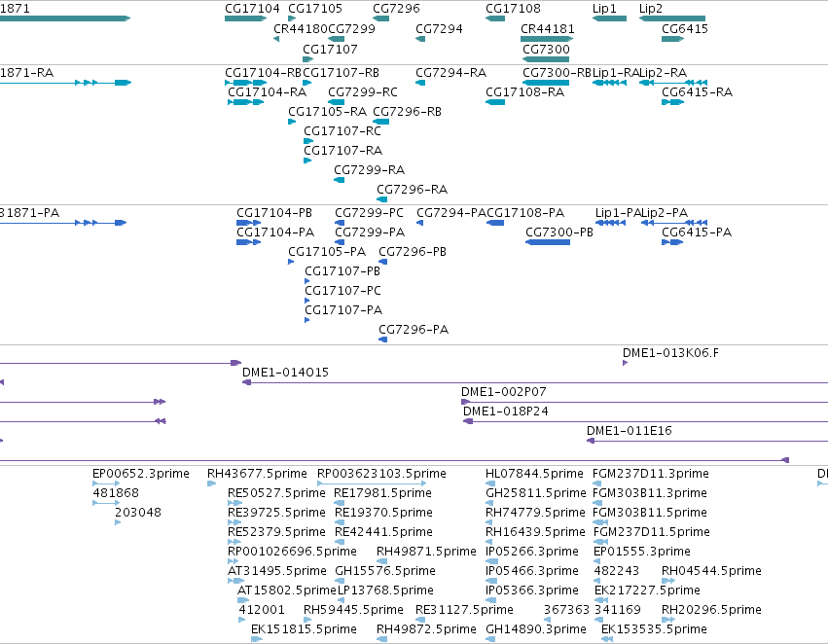Image resolution: width=828 pixels, height=644 pixels.
Task: Click the CG7300 gene arrow glyph below its label
Action: [x=546, y=59]
